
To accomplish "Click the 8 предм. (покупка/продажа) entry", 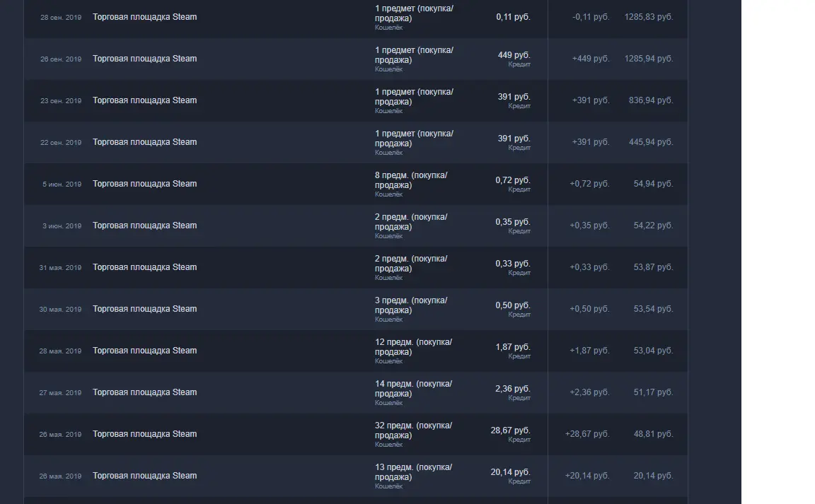I will pos(410,180).
